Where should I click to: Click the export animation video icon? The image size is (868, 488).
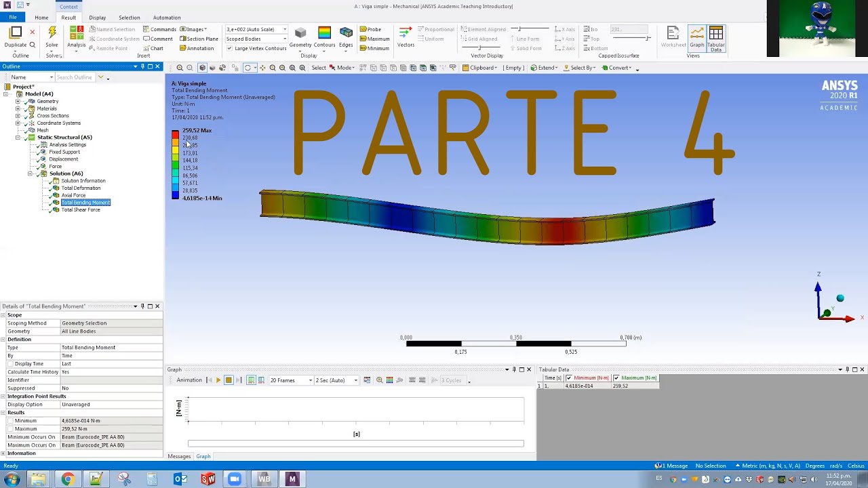[367, 380]
